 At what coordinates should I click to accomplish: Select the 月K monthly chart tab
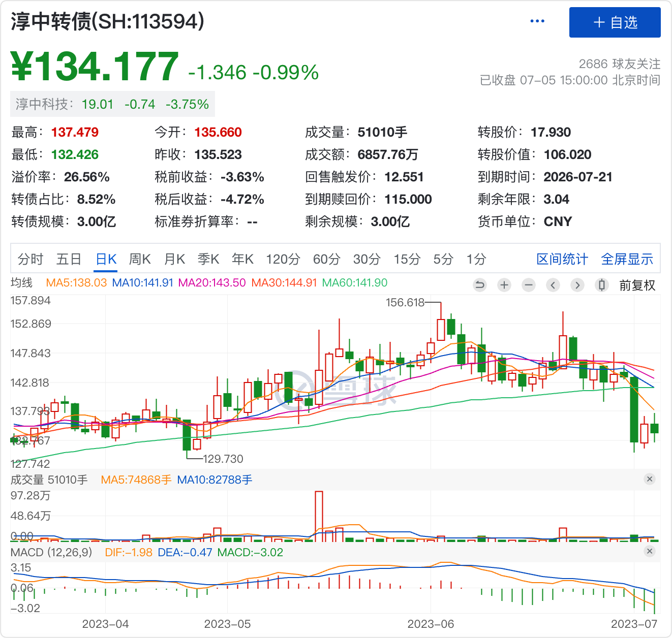[174, 259]
